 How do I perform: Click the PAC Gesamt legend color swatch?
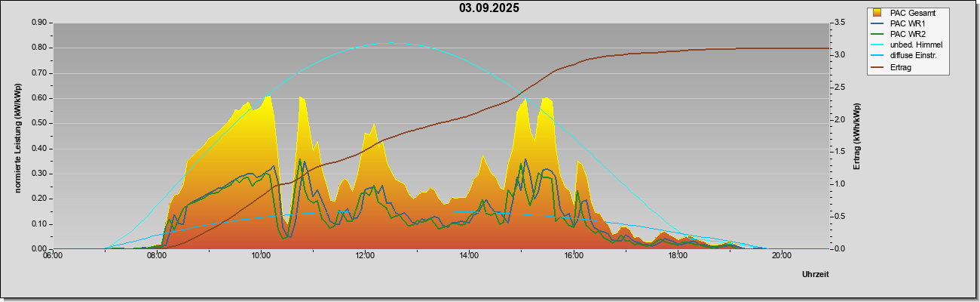(877, 12)
